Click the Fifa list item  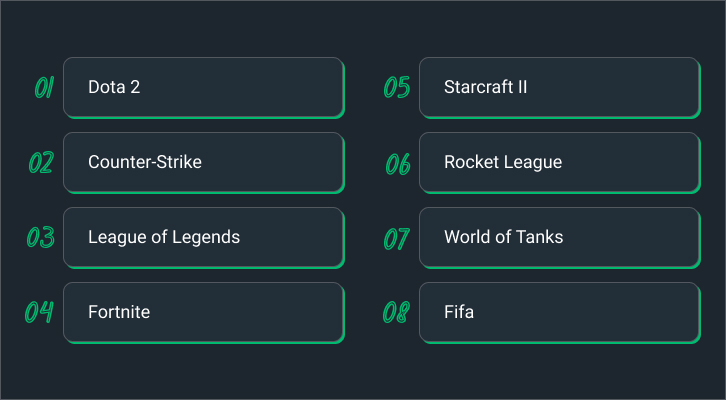pos(560,312)
